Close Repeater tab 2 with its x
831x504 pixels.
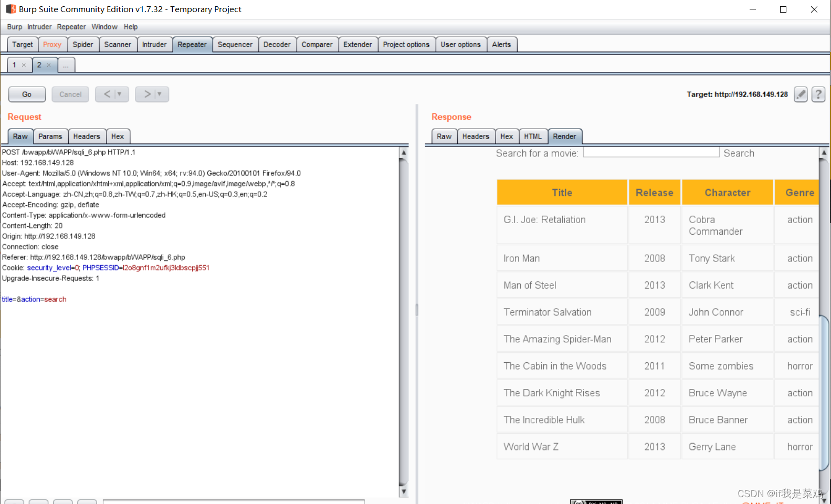click(x=49, y=65)
